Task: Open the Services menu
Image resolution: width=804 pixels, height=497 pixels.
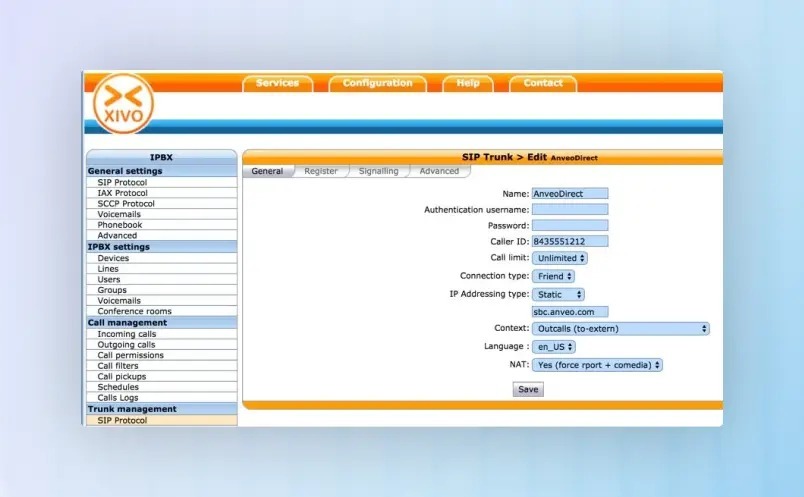Action: click(277, 83)
